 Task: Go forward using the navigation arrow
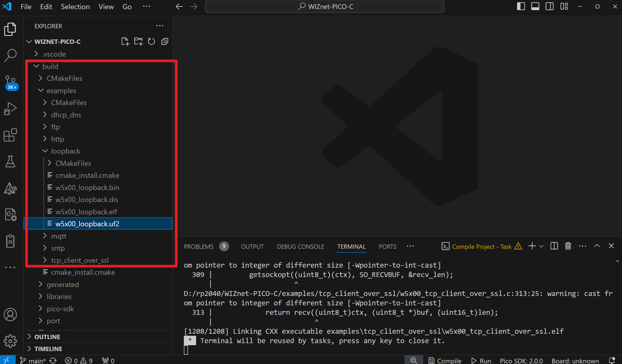(193, 6)
